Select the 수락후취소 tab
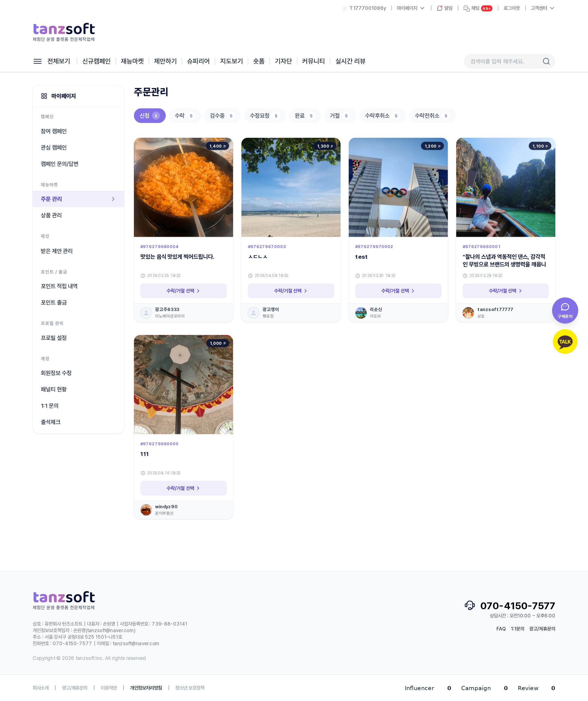 (x=382, y=115)
